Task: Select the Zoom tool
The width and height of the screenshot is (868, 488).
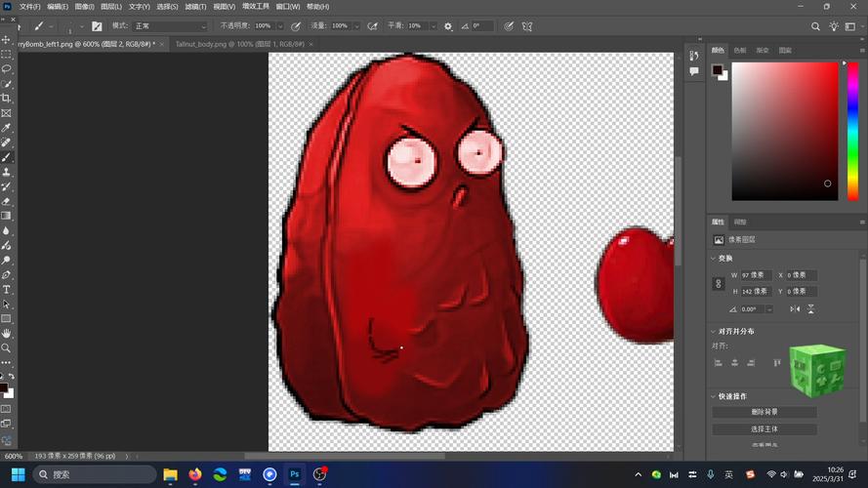Action: [6, 348]
